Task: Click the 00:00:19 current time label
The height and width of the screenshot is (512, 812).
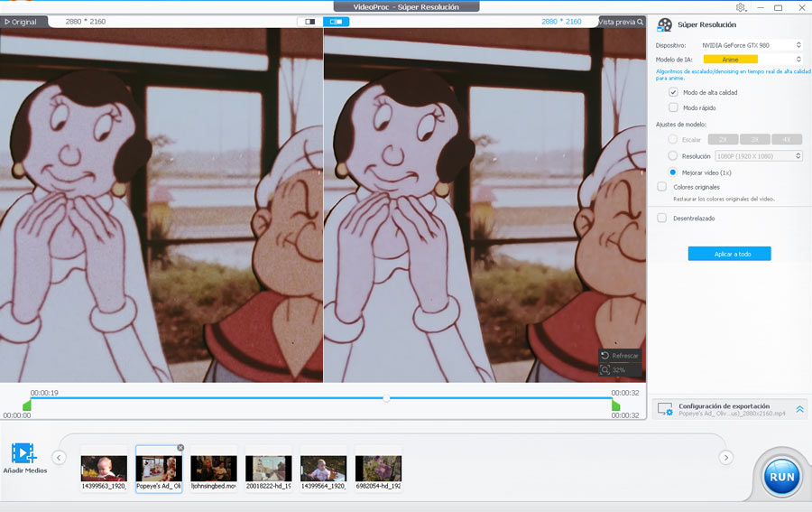Action: [x=44, y=393]
